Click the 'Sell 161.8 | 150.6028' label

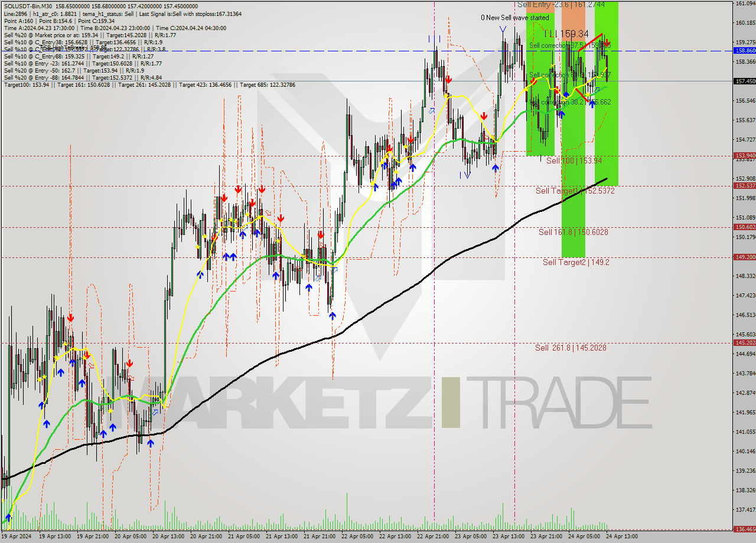(x=573, y=232)
